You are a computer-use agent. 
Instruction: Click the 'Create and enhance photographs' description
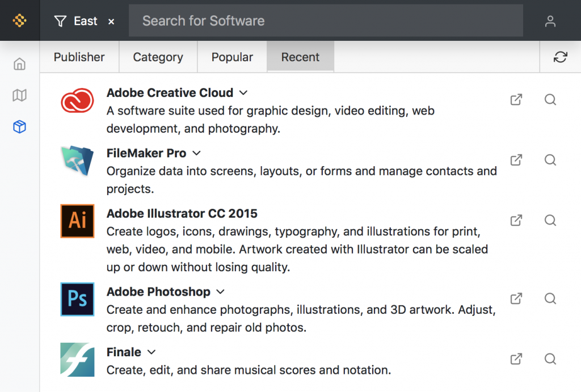301,319
